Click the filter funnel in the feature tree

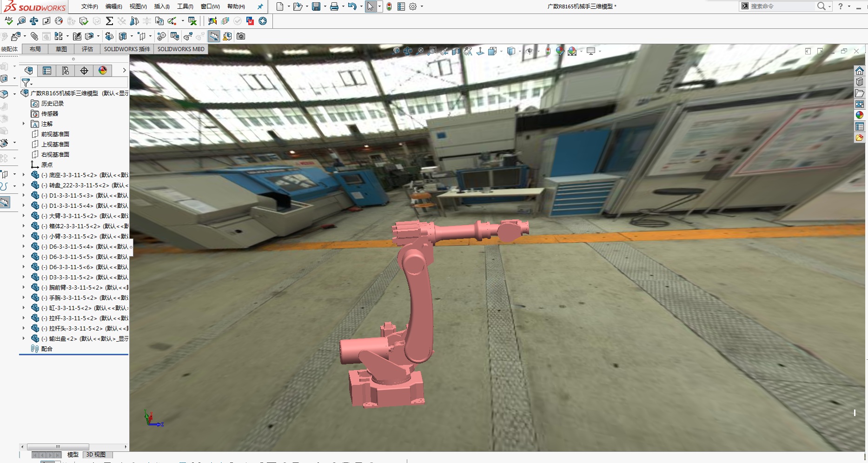point(26,83)
